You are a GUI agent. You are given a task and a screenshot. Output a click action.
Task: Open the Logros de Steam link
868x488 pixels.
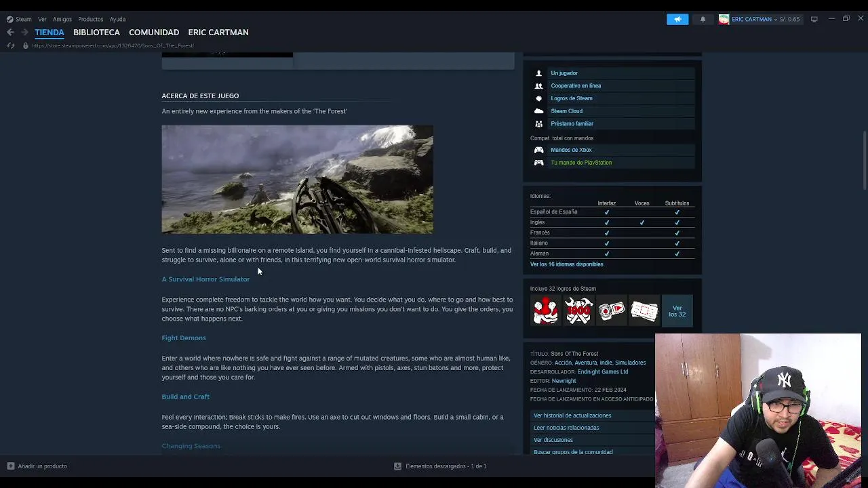click(x=572, y=98)
